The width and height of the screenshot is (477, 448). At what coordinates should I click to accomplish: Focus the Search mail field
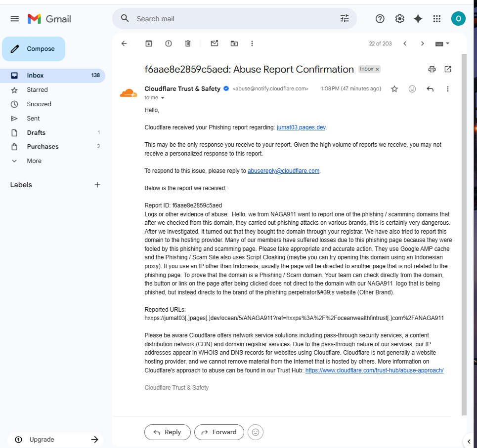click(234, 19)
